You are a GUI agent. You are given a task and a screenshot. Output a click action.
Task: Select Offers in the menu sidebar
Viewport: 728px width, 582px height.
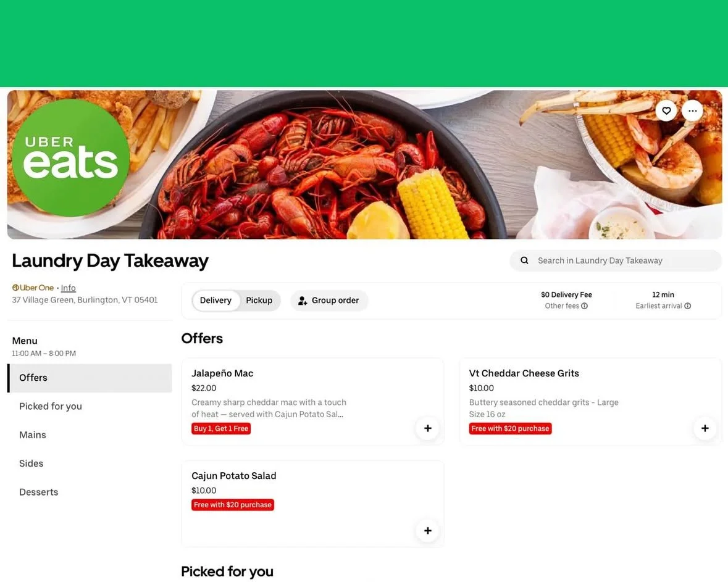coord(90,378)
